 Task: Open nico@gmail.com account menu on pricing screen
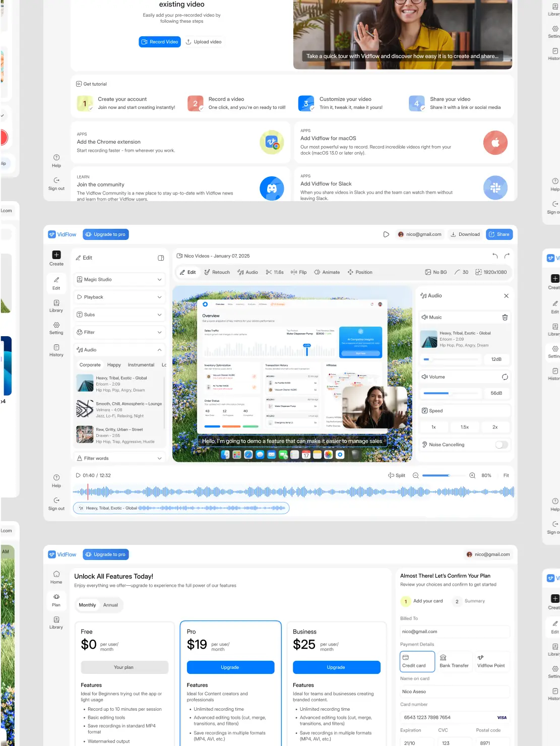(488, 554)
